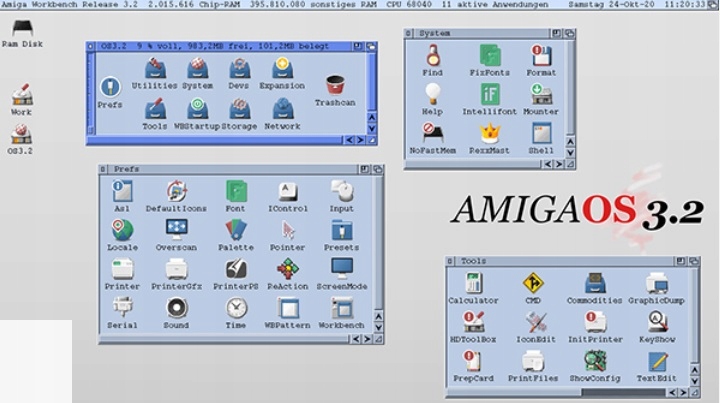Open the Font preferences icon
This screenshot has height=403, width=720.
click(236, 191)
